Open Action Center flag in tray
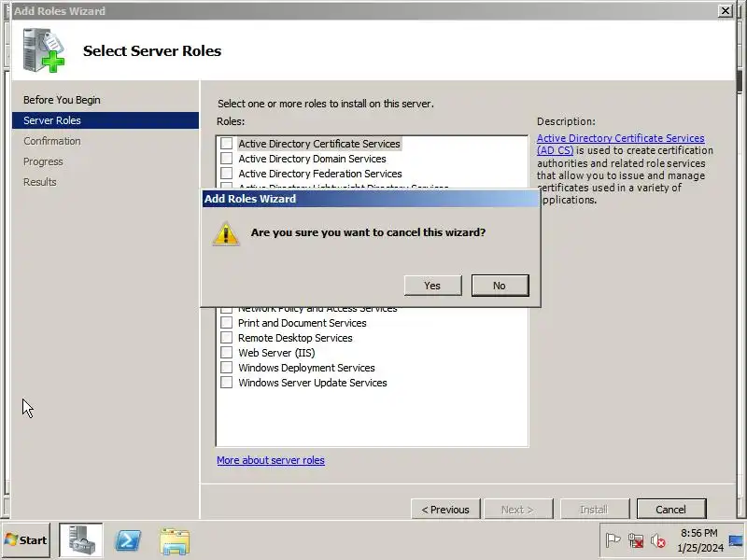 (x=613, y=540)
